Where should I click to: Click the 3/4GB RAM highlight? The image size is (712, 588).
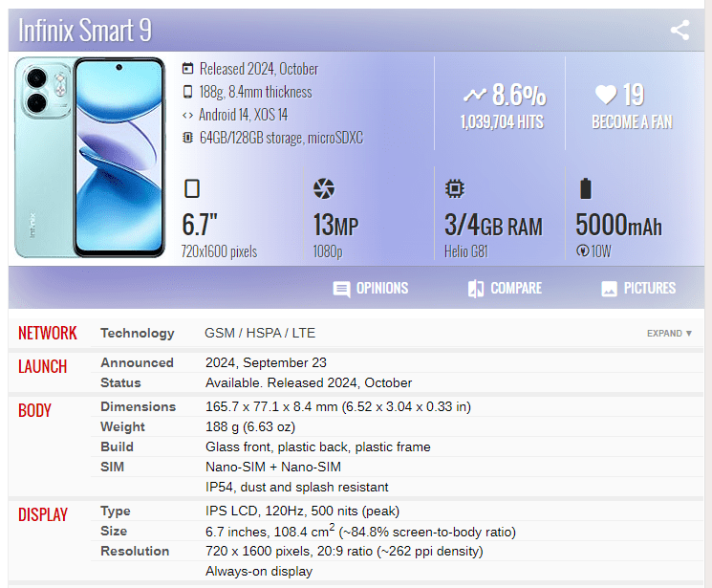pyautogui.click(x=493, y=225)
